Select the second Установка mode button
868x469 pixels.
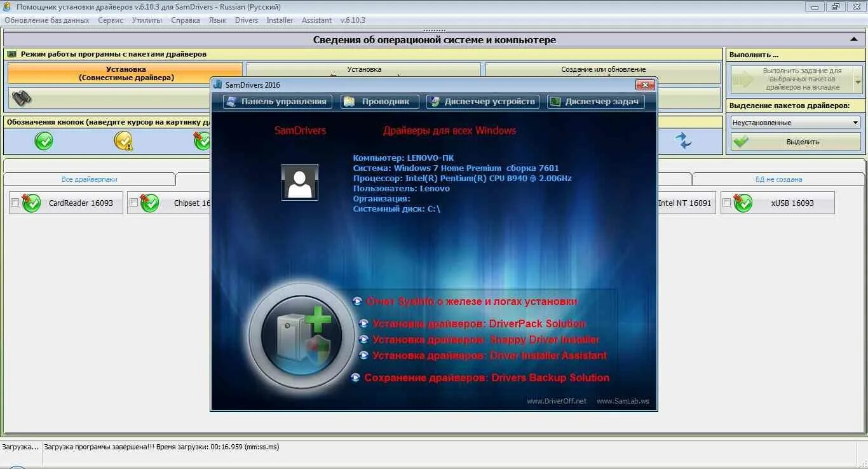[x=364, y=70]
